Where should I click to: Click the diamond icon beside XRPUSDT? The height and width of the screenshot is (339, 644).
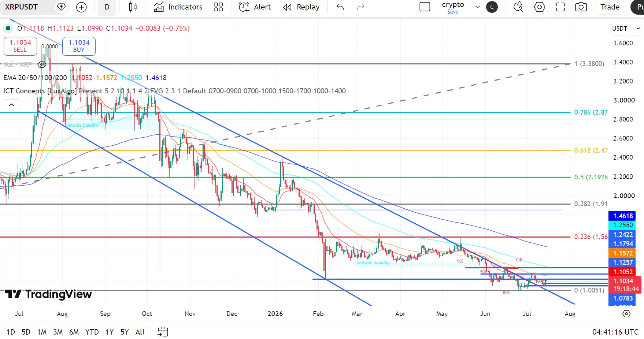[x=62, y=7]
